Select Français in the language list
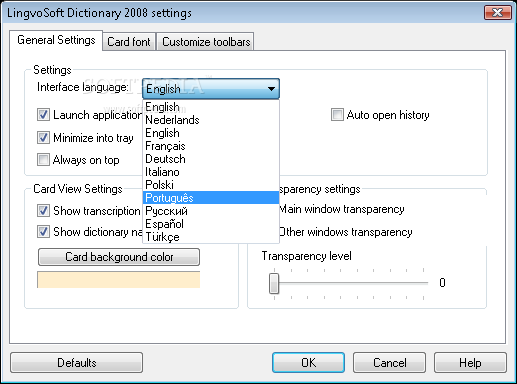Viewport: 517px width, 384px height. coord(211,146)
